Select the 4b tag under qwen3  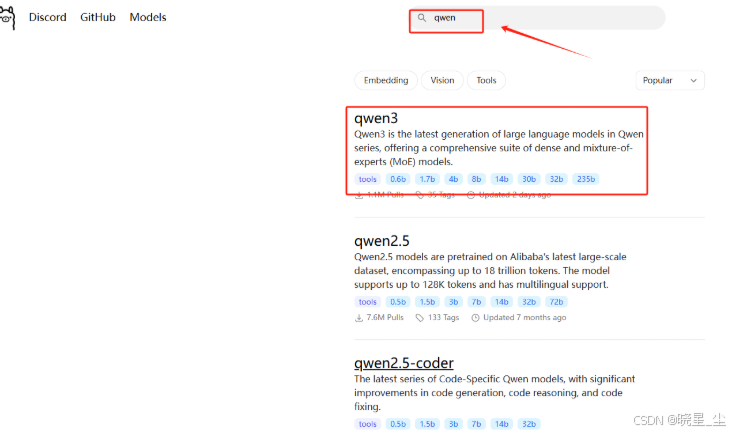pyautogui.click(x=453, y=179)
